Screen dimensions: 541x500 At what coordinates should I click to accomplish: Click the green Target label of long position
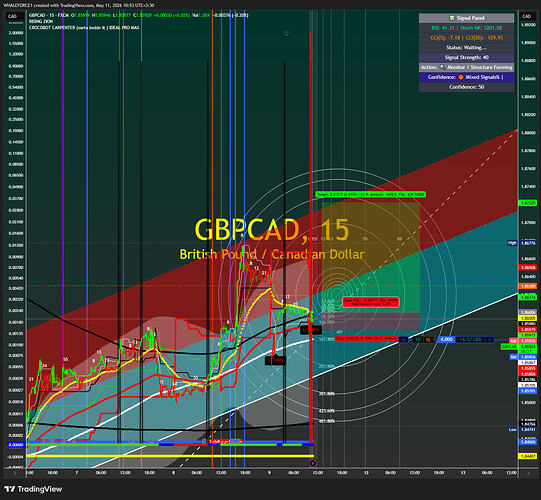pos(371,195)
